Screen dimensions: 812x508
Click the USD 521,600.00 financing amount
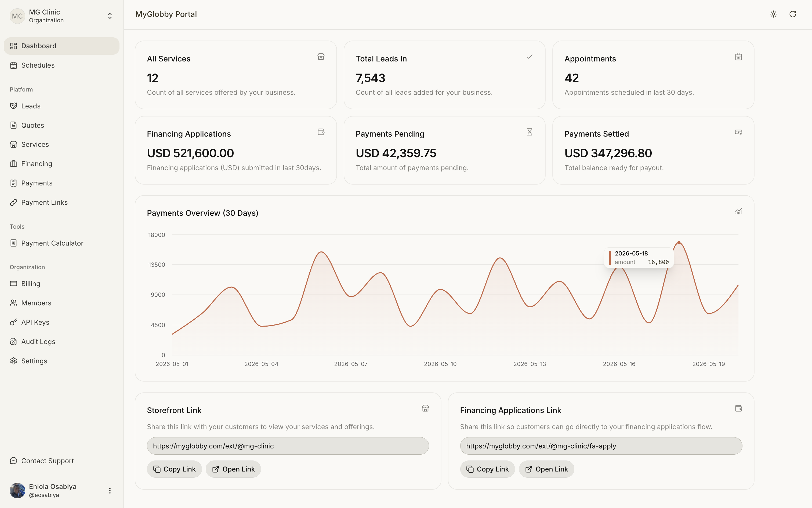190,153
